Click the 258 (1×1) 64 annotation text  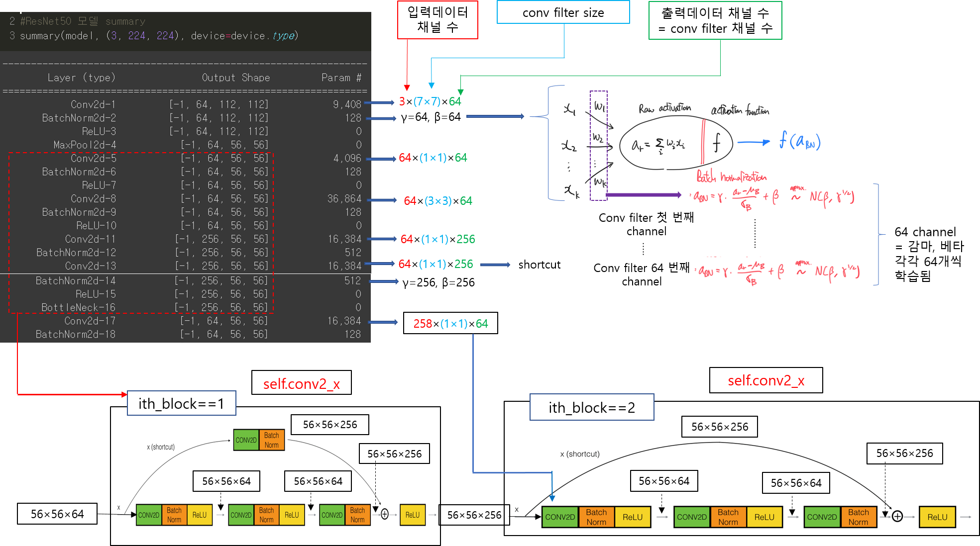pos(450,324)
